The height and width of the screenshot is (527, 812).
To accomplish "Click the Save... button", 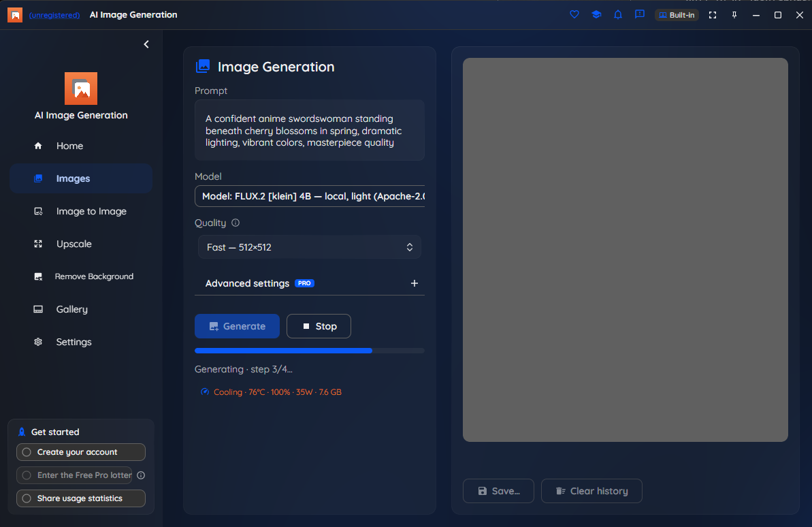I will click(499, 491).
